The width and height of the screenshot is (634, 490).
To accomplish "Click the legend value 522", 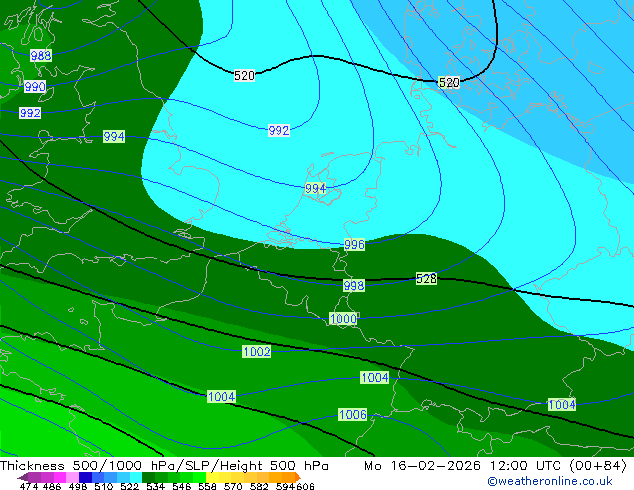I will (x=129, y=486).
